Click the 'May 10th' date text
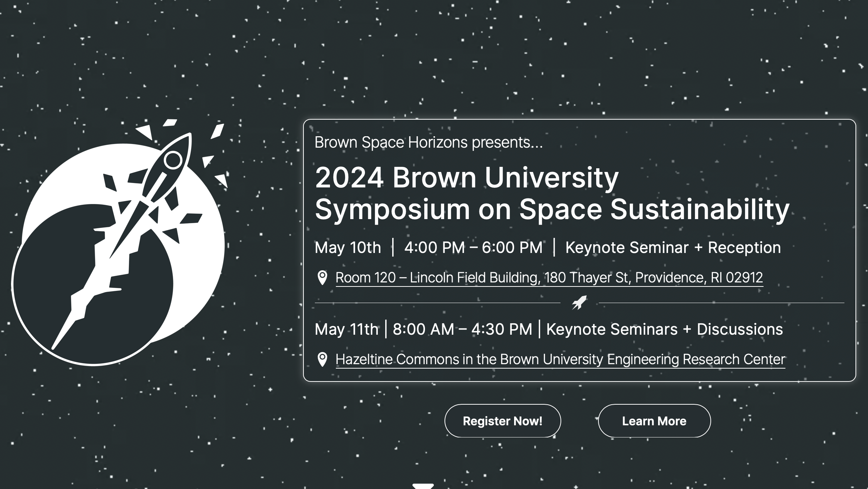The image size is (868, 489). point(348,247)
